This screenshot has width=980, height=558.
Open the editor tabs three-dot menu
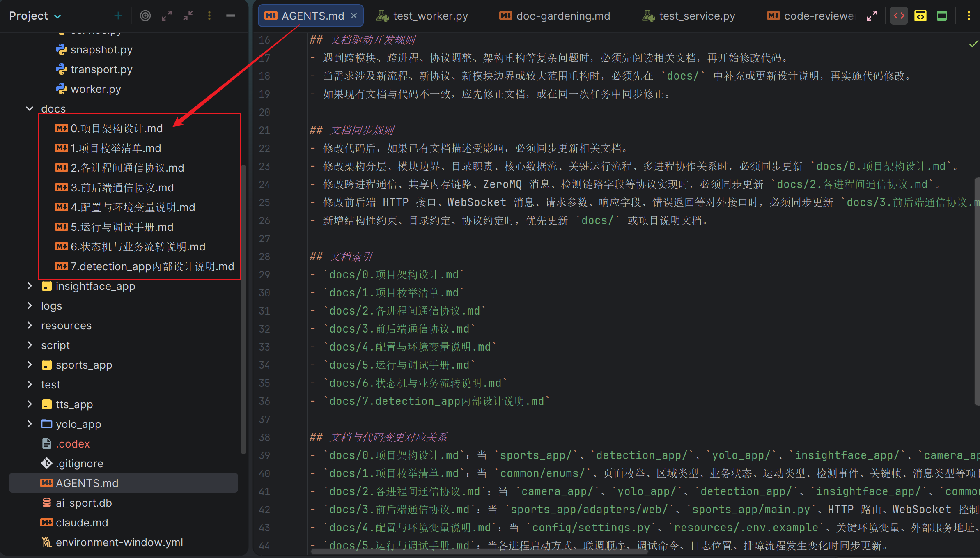point(969,16)
